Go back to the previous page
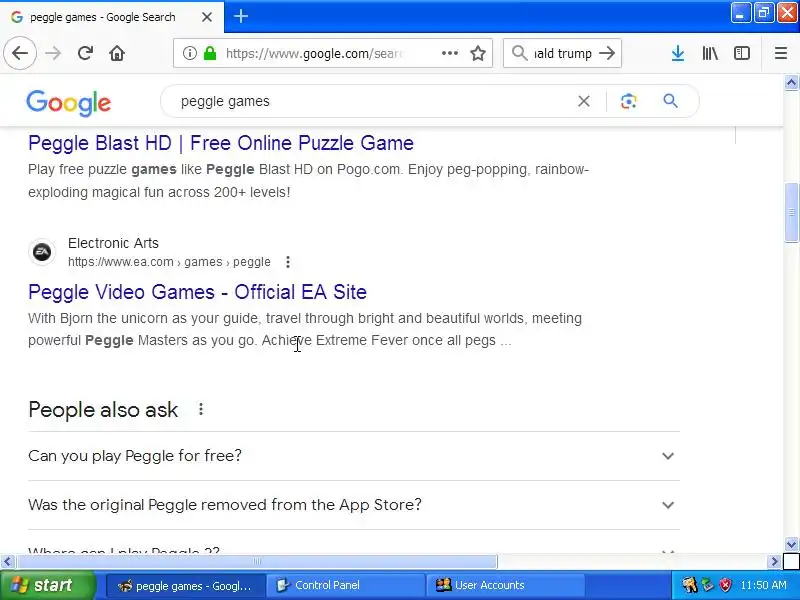 click(x=20, y=53)
